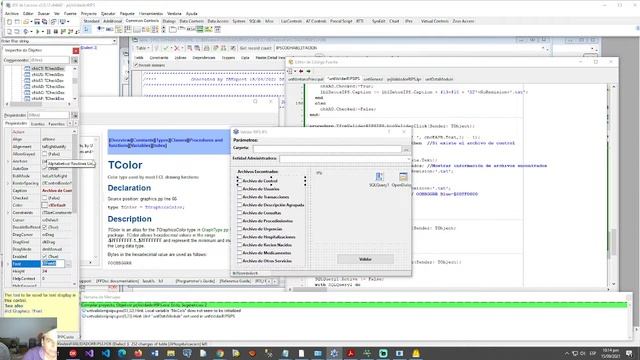Select the TTrackBar component icon
This screenshot has height=360, width=640.
click(x=100, y=29)
